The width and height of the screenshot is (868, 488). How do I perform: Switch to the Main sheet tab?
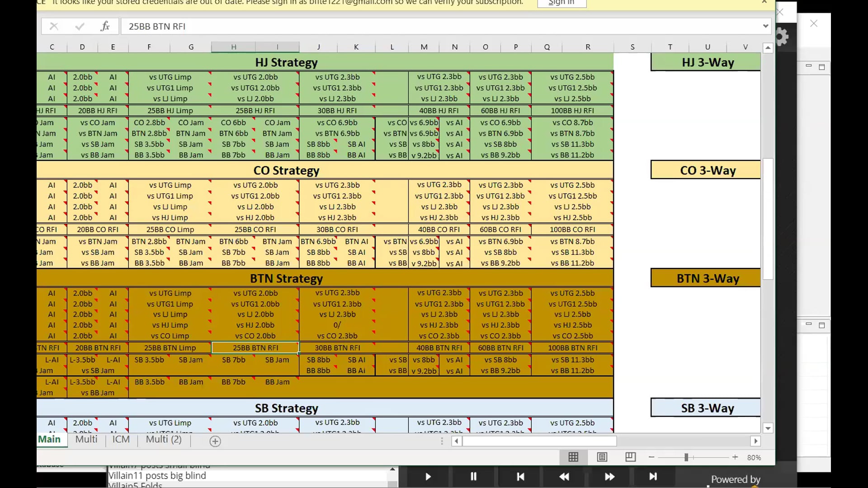tap(49, 439)
